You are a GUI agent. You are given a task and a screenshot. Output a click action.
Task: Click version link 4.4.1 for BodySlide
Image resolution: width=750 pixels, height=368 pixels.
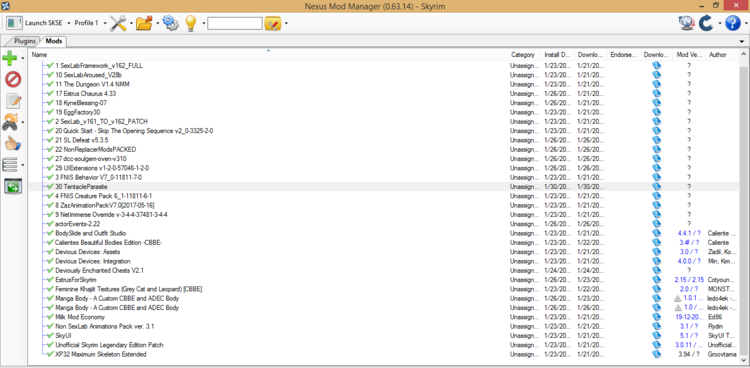point(689,233)
